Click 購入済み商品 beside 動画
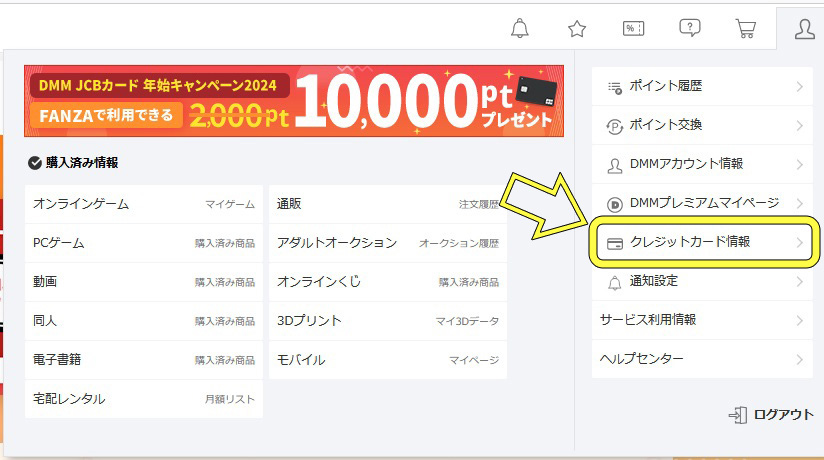Screen dimensions: 824x460 click(x=225, y=282)
